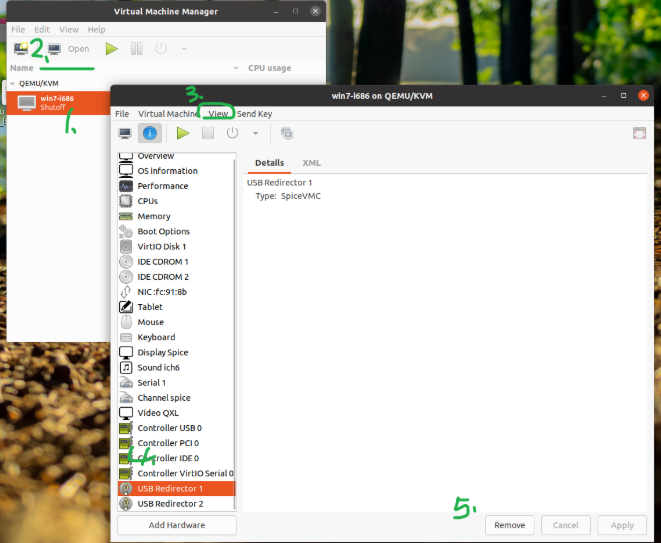Select Controller VirtIO Serial 0

pyautogui.click(x=176, y=473)
